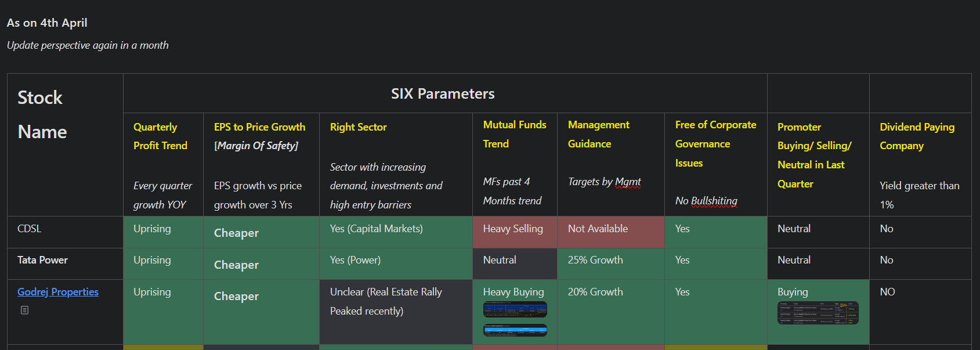
Task: Open the Godrej Properties link
Action: pos(58,292)
